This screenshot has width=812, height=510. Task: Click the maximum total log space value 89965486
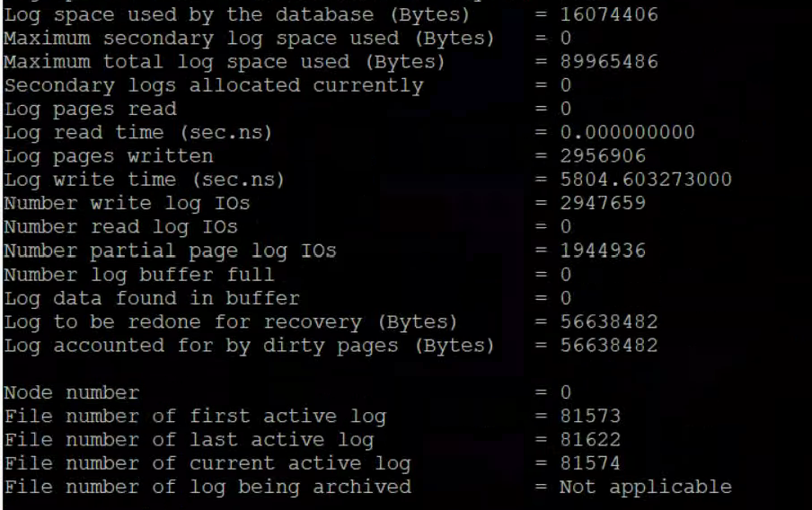click(608, 62)
